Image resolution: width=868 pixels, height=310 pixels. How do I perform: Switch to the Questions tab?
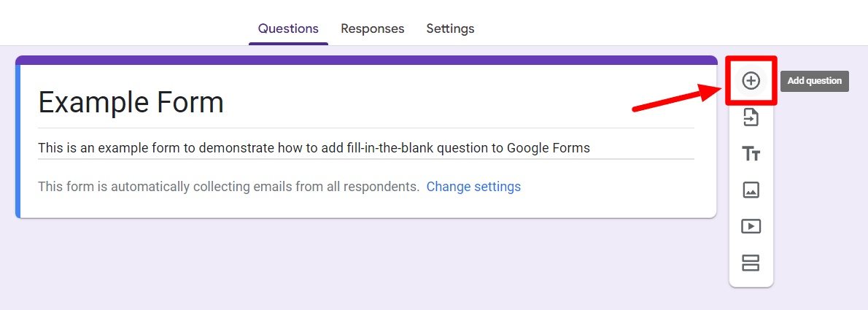[288, 29]
